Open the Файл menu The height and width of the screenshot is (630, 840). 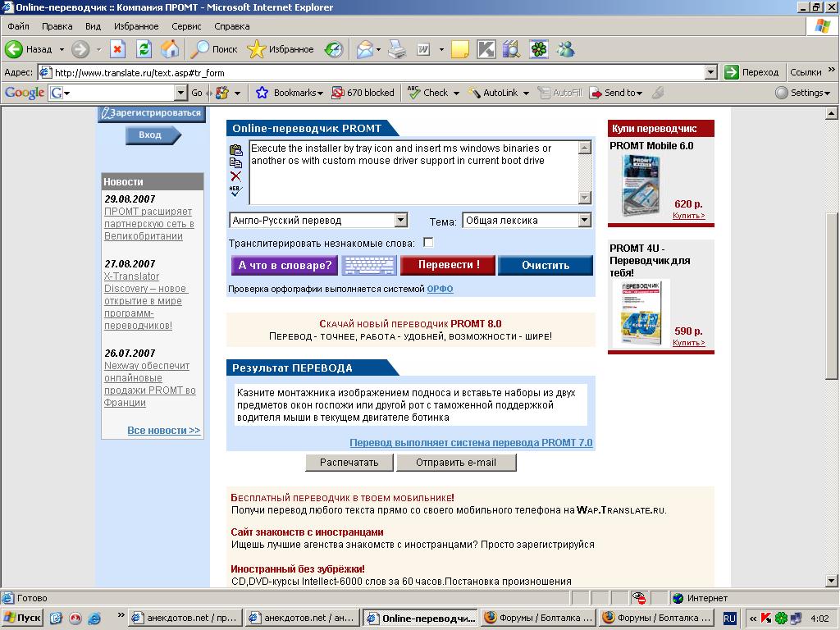(18, 26)
